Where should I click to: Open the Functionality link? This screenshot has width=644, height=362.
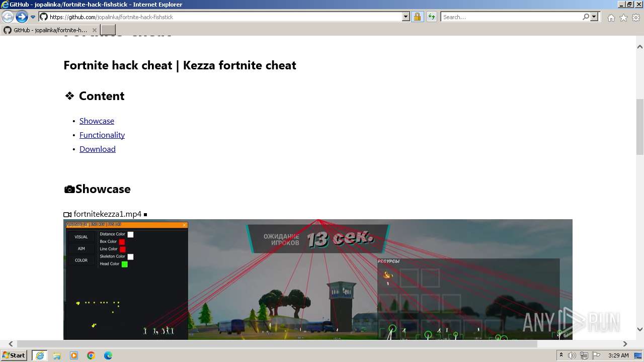[x=102, y=135]
